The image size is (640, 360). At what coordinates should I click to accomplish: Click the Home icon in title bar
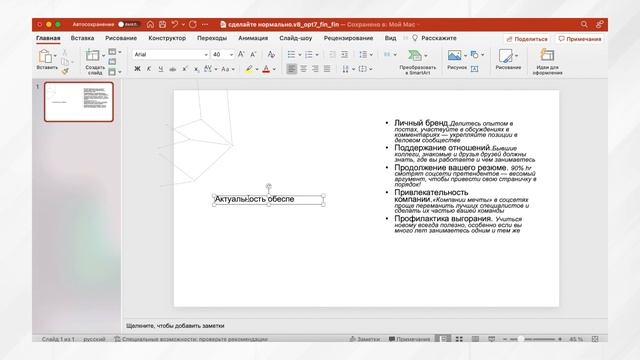(150, 24)
